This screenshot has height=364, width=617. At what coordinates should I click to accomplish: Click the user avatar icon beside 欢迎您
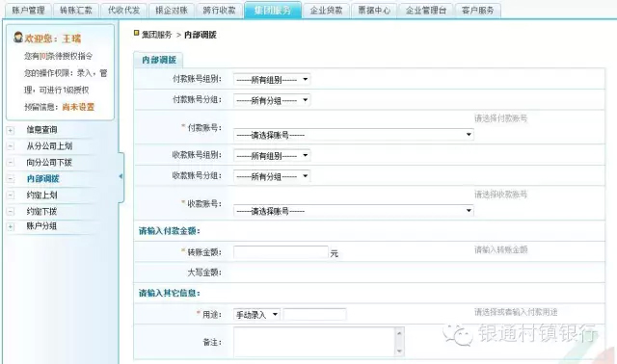(18, 38)
